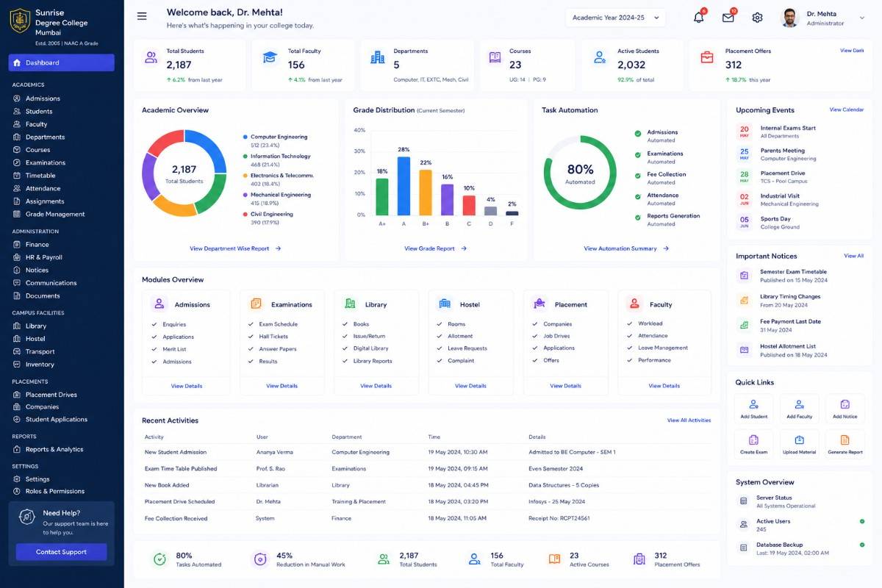The image size is (882, 588).
Task: Open the View All Activities link
Action: pos(689,420)
